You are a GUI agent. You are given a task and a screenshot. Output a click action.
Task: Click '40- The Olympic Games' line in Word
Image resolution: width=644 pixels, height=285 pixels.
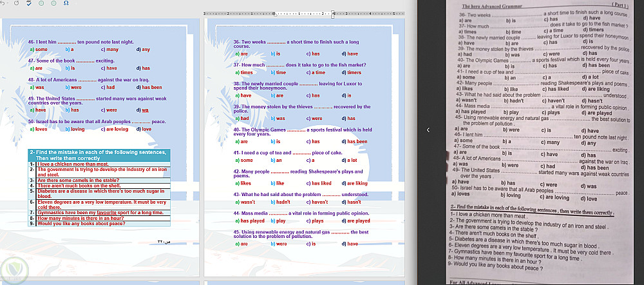pos(303,132)
